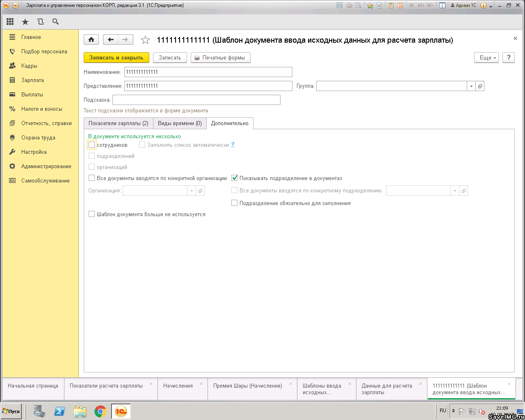Click the Наименование input field

pyautogui.click(x=208, y=72)
